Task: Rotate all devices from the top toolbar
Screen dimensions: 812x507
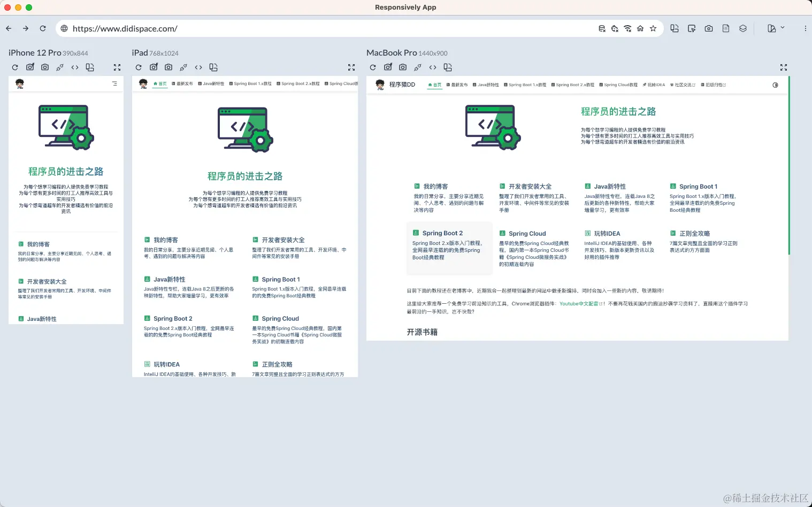Action: [x=675, y=28]
